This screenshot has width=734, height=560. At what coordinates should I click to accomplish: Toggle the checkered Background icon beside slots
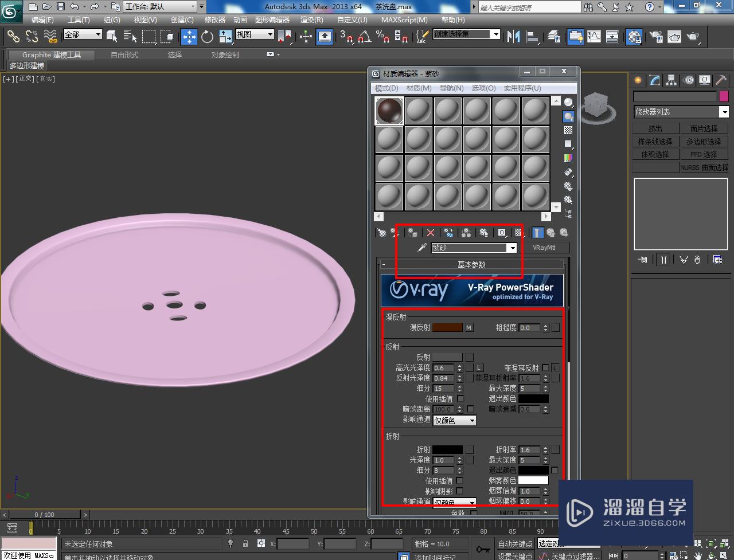point(568,131)
